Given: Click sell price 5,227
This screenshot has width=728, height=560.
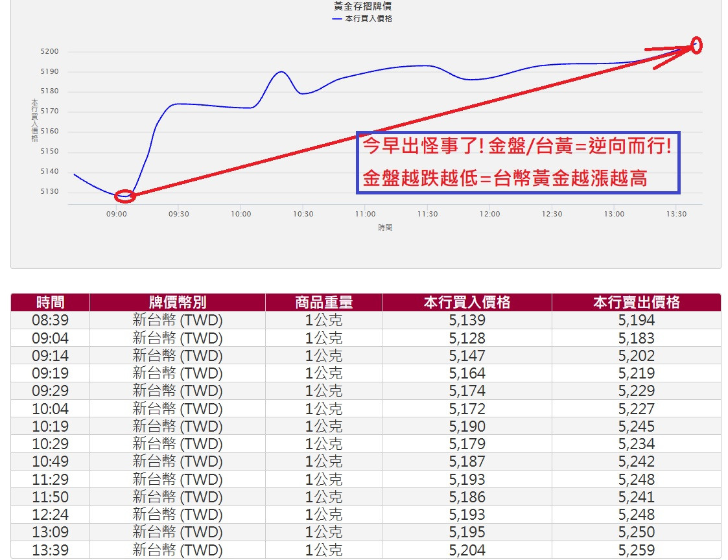Looking at the screenshot, I should 637,408.
